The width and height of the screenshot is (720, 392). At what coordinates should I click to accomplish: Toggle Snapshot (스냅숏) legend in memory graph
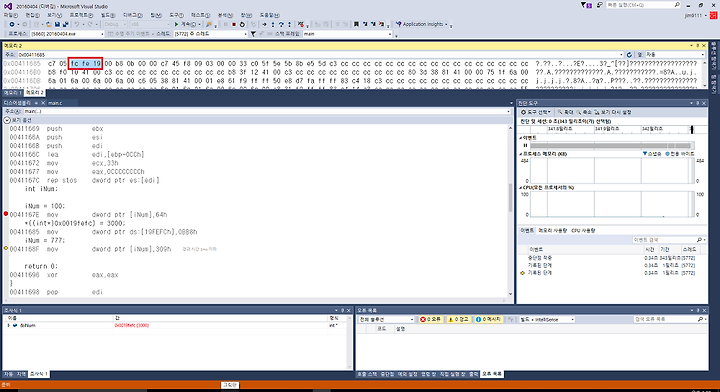652,154
